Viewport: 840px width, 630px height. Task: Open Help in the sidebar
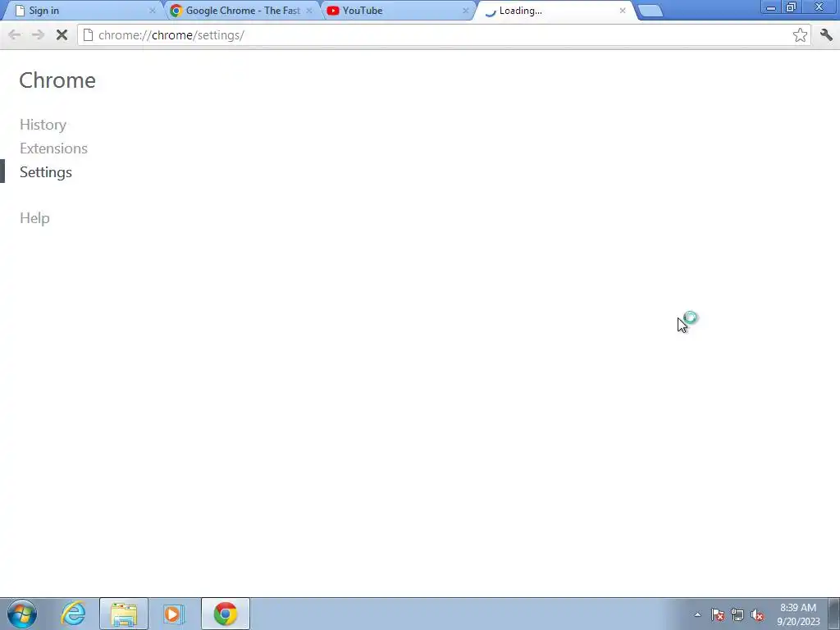pos(34,218)
